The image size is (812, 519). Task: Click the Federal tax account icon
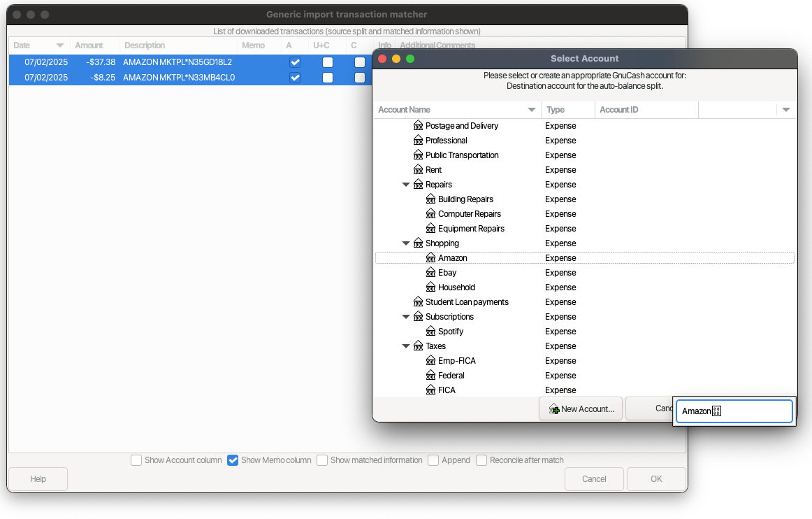[430, 376]
